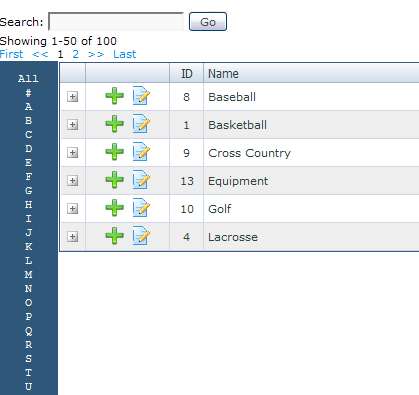This screenshot has width=419, height=395.
Task: Click the green plus icon for Baseball
Action: tap(114, 96)
